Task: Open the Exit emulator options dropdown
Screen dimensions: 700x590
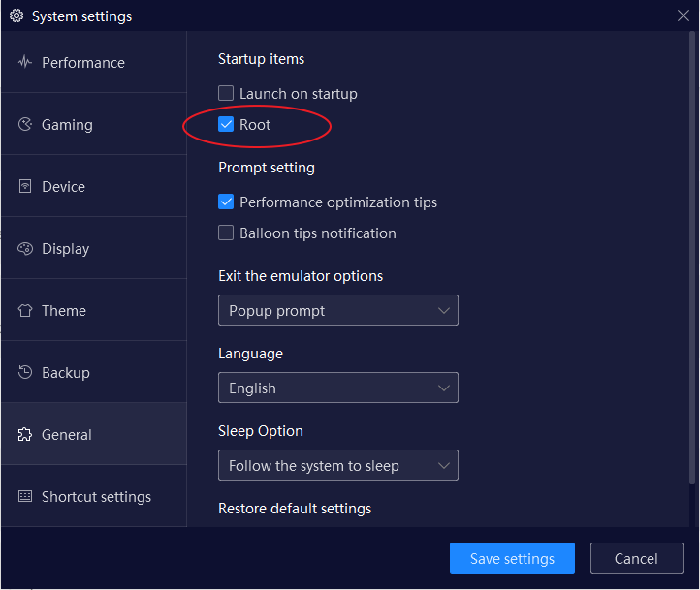Action: [x=337, y=311]
